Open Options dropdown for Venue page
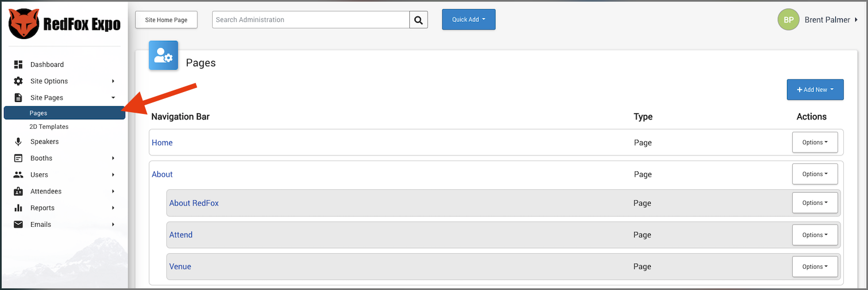Image resolution: width=868 pixels, height=290 pixels. pos(815,266)
